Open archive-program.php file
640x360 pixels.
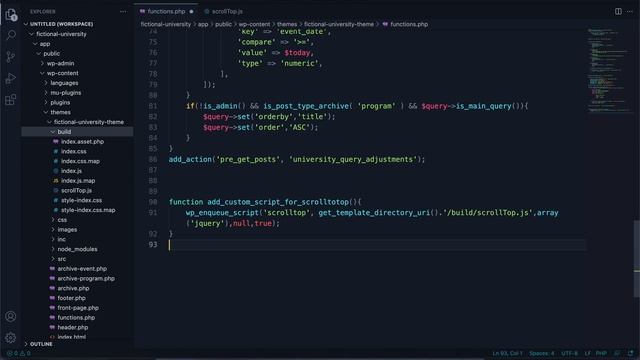[x=86, y=279]
